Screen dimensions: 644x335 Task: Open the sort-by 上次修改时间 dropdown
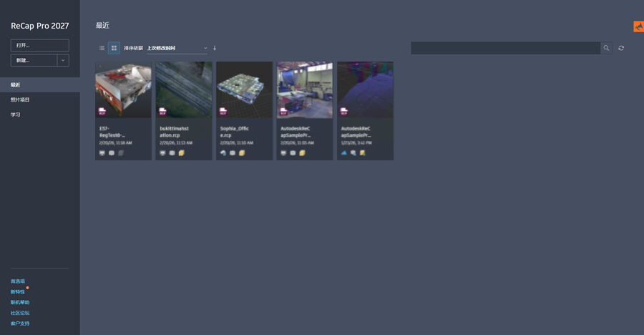pyautogui.click(x=177, y=48)
